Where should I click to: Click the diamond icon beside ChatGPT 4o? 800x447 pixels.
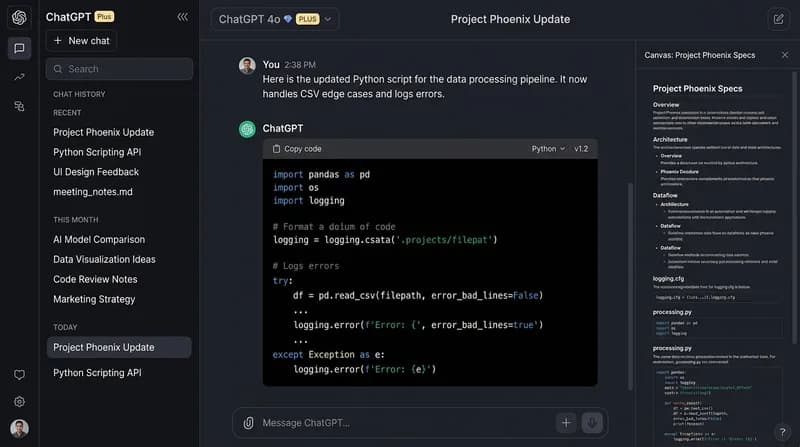[288, 19]
